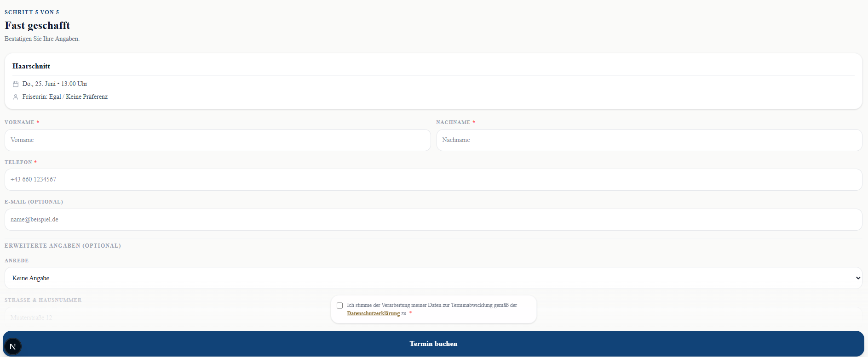Open the Anrede dropdown

pos(433,278)
